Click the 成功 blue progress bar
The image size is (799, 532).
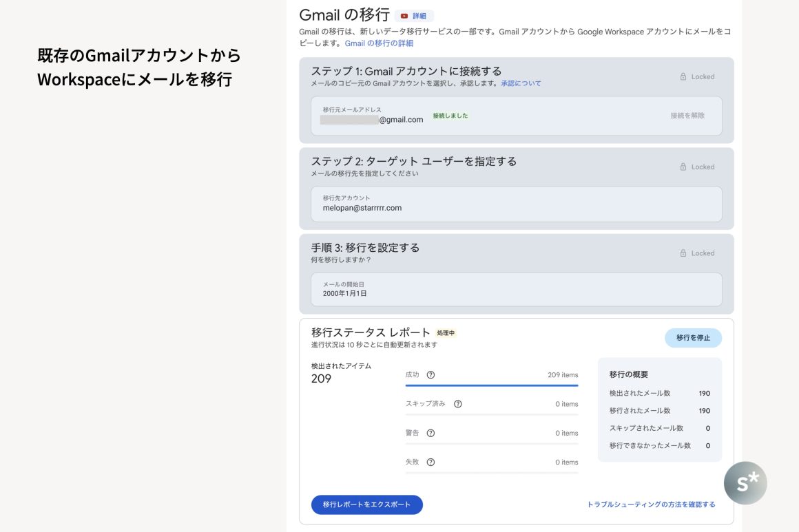[491, 385]
